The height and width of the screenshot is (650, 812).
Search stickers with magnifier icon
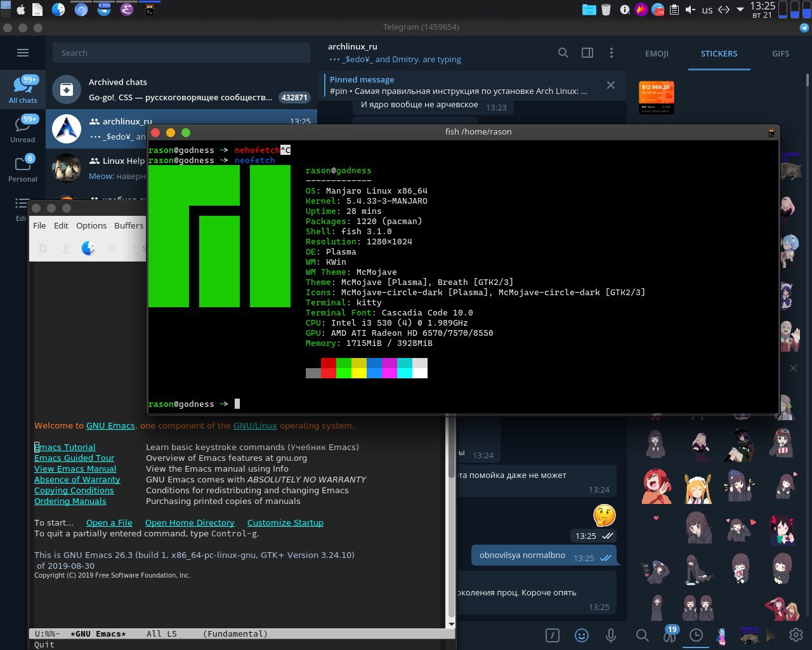coord(642,635)
